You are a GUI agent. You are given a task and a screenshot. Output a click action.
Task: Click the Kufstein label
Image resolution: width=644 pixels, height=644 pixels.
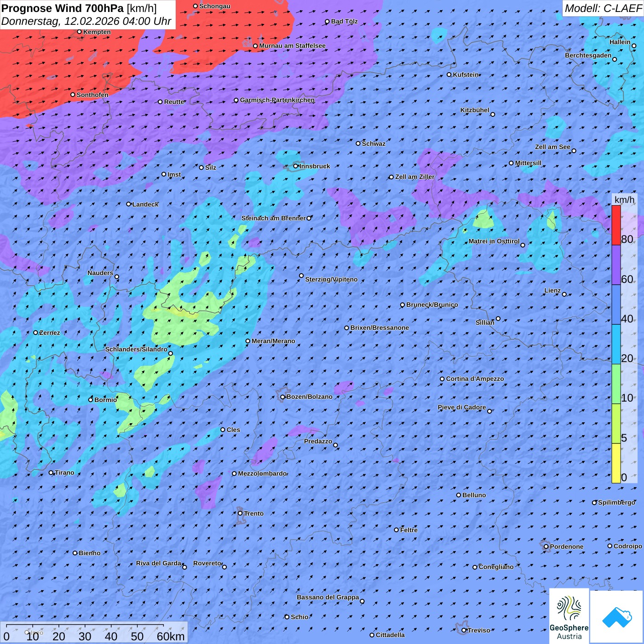coord(466,75)
